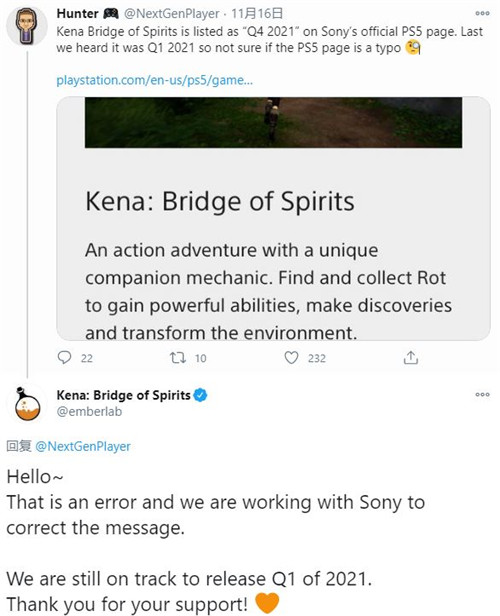Click the @NextGenPlayer mention in reply

(x=83, y=446)
